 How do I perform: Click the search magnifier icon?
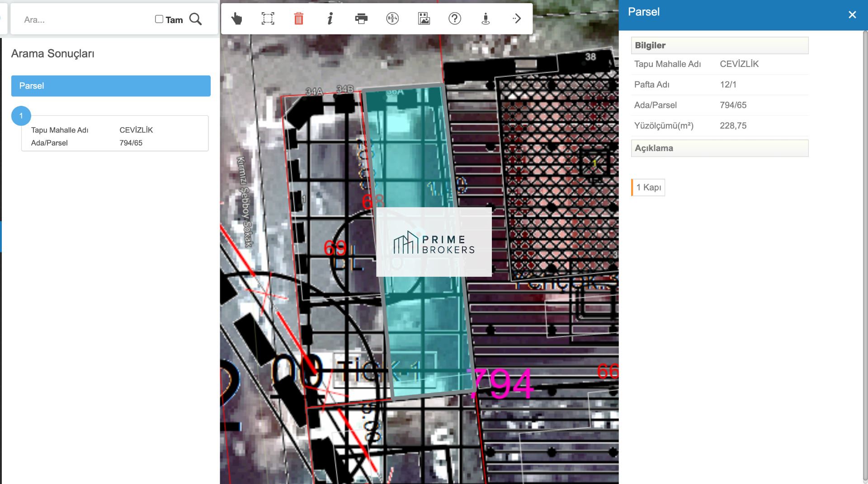tap(195, 19)
